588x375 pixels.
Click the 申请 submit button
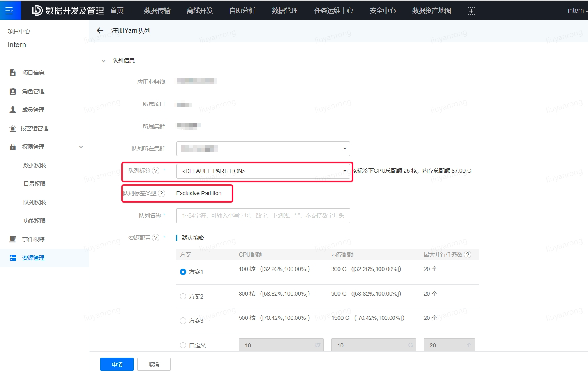point(117,364)
